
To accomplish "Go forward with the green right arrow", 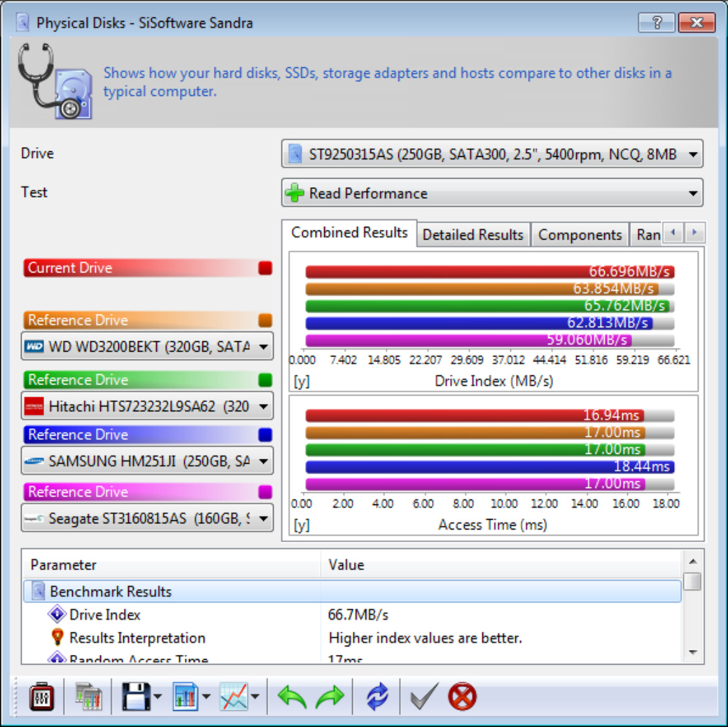I will 330,697.
